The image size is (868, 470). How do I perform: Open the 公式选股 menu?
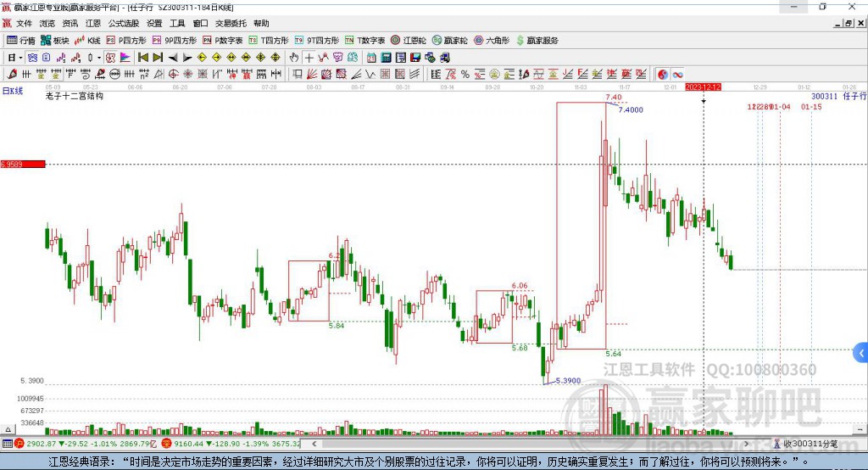pos(124,23)
